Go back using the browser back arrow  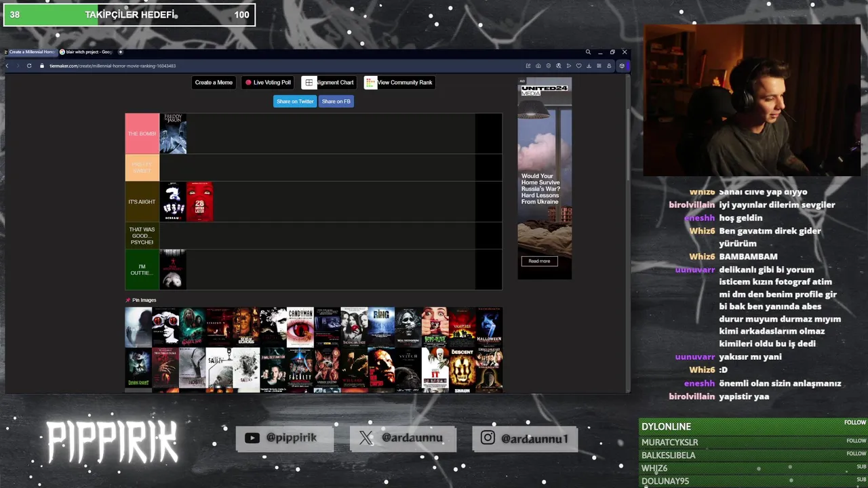click(x=7, y=66)
